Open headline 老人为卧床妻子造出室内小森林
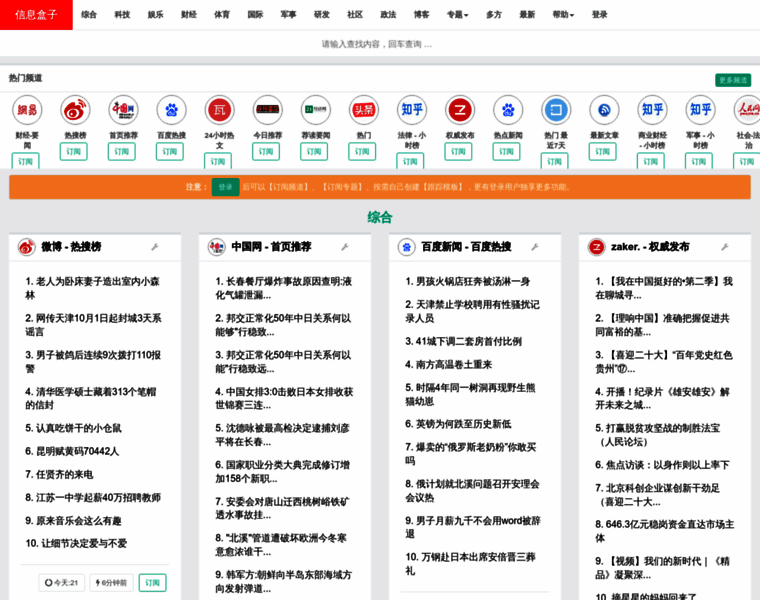 [x=93, y=288]
